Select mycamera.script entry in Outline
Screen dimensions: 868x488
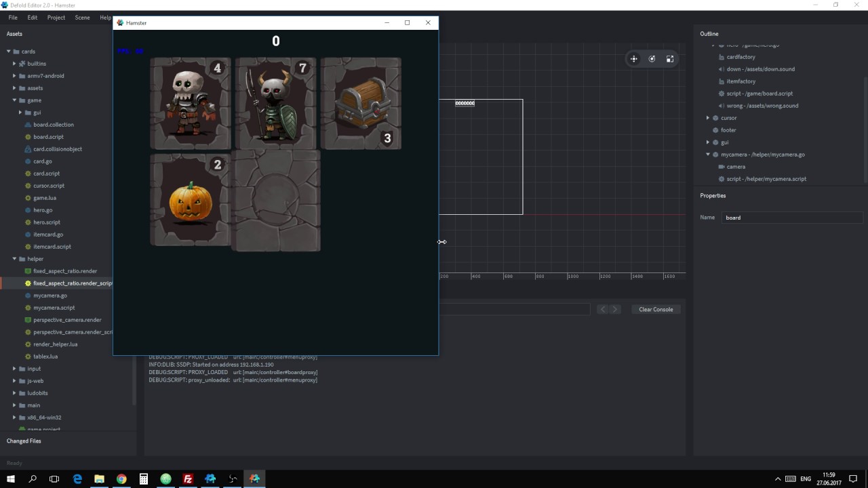coord(766,179)
